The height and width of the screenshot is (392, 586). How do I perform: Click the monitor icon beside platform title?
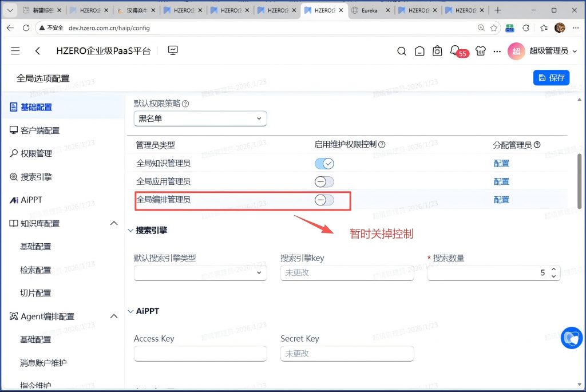pyautogui.click(x=173, y=50)
